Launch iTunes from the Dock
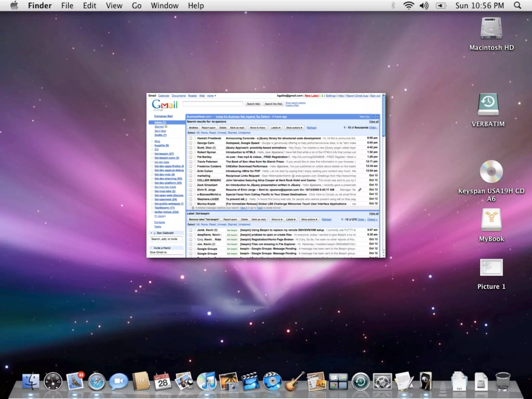This screenshot has height=399, width=532. [x=207, y=381]
